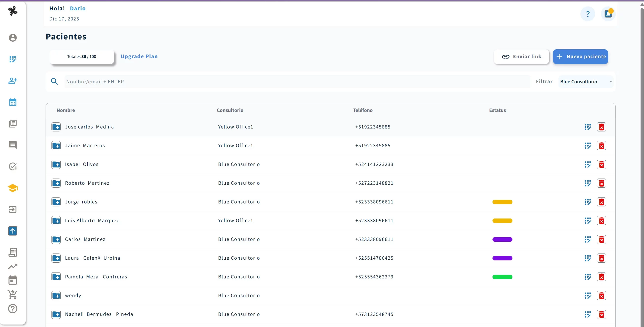Click the Enviar link button

click(521, 56)
